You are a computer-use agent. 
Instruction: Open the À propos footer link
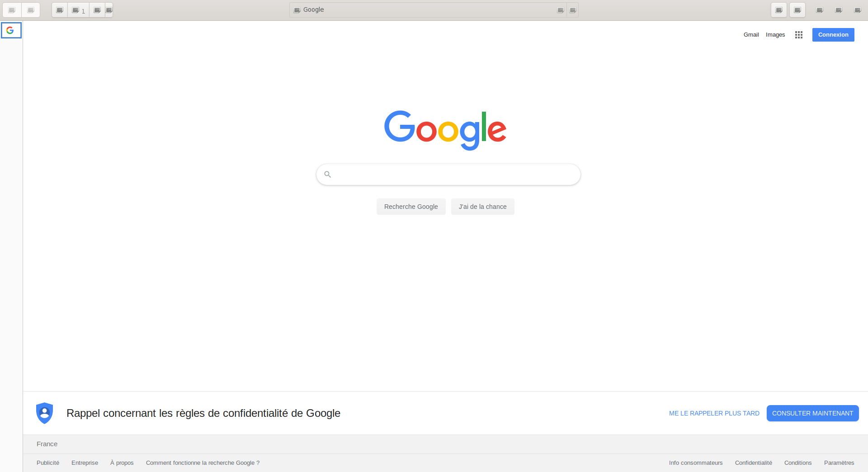pyautogui.click(x=122, y=463)
